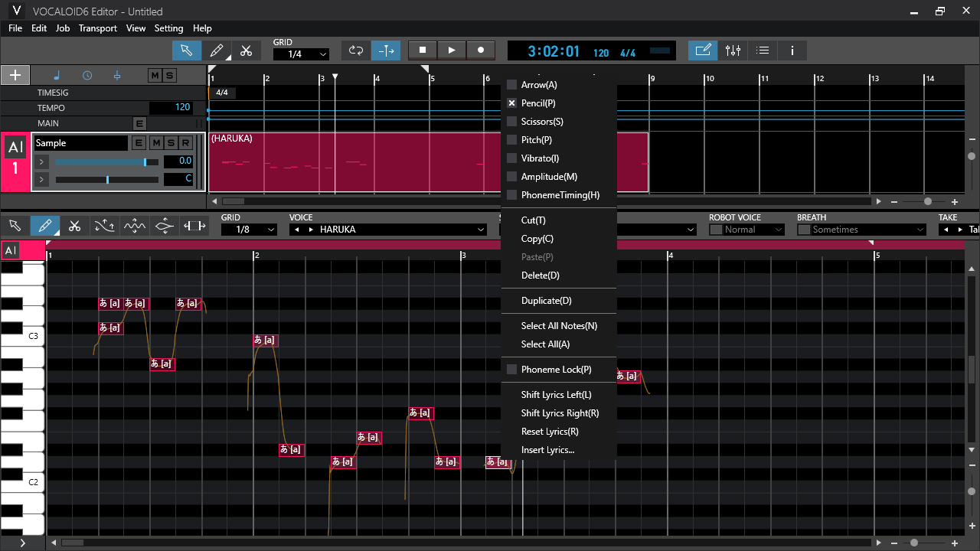Select the Pencil tool in main toolbar
Viewport: 980px width, 551px height.
click(217, 51)
